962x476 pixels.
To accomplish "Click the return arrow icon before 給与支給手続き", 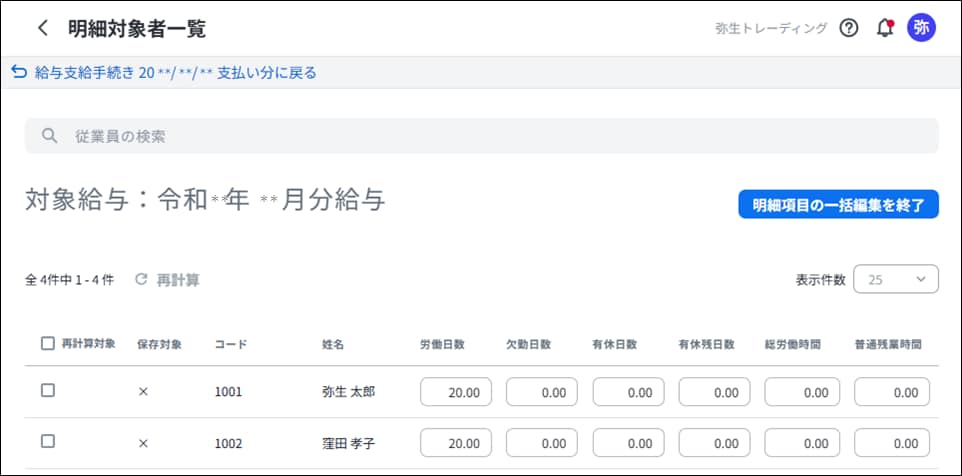I will pyautogui.click(x=18, y=72).
